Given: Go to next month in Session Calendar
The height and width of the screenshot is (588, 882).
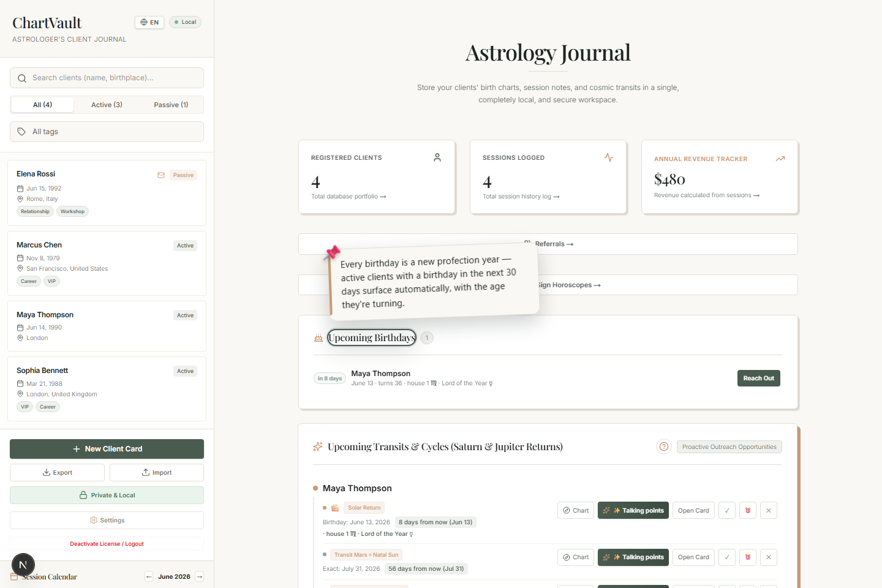Looking at the screenshot, I should click(199, 576).
